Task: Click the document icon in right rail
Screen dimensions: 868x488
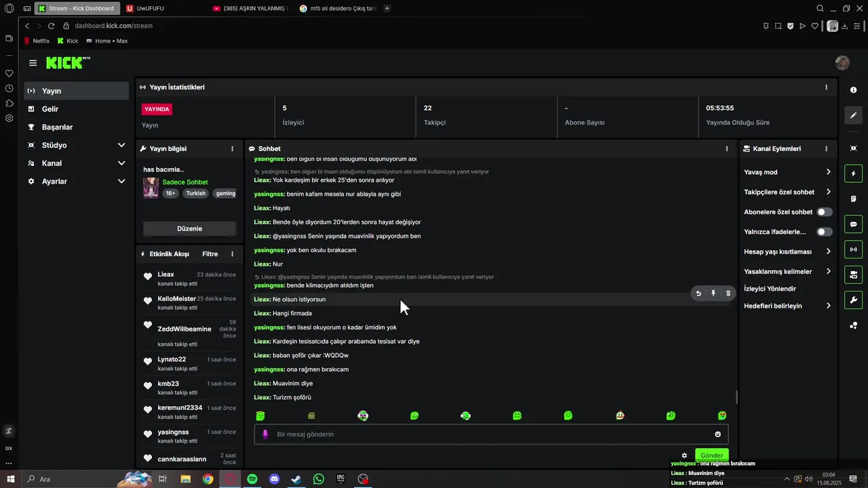Action: [x=853, y=199]
